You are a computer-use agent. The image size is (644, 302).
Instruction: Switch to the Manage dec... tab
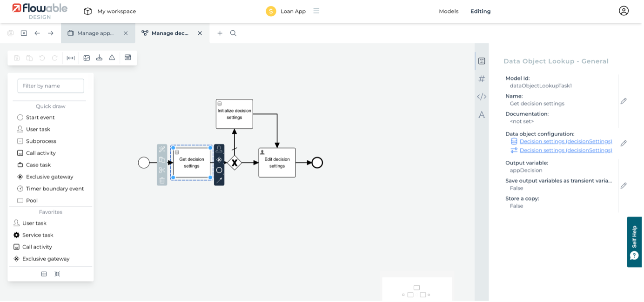coord(170,33)
